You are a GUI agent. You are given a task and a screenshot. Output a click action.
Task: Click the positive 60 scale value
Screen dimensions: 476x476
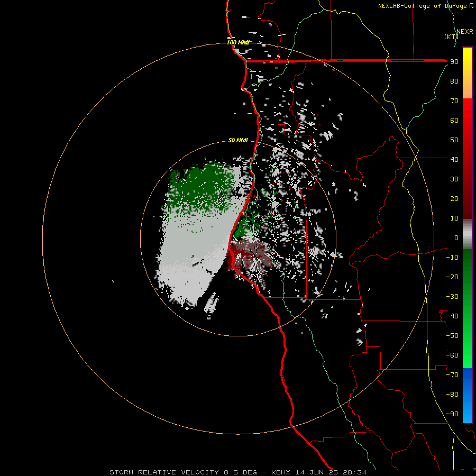click(454, 121)
